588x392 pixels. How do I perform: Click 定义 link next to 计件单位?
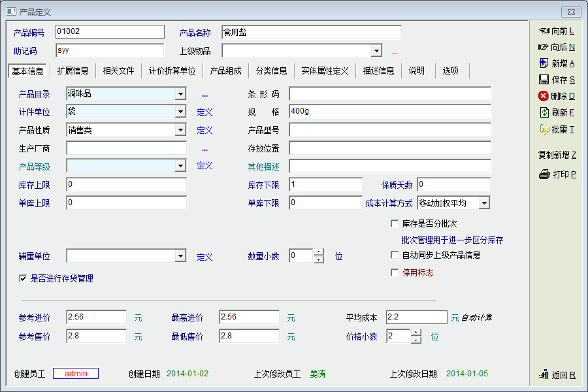click(204, 112)
